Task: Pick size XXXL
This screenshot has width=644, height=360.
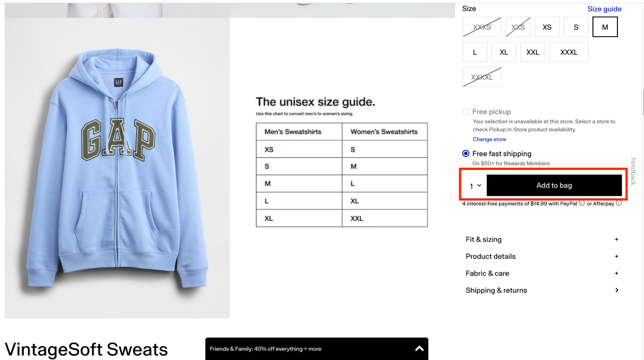Action: pos(569,52)
